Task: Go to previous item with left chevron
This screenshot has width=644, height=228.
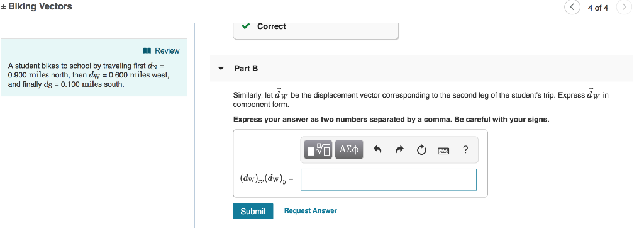Action: [x=572, y=8]
